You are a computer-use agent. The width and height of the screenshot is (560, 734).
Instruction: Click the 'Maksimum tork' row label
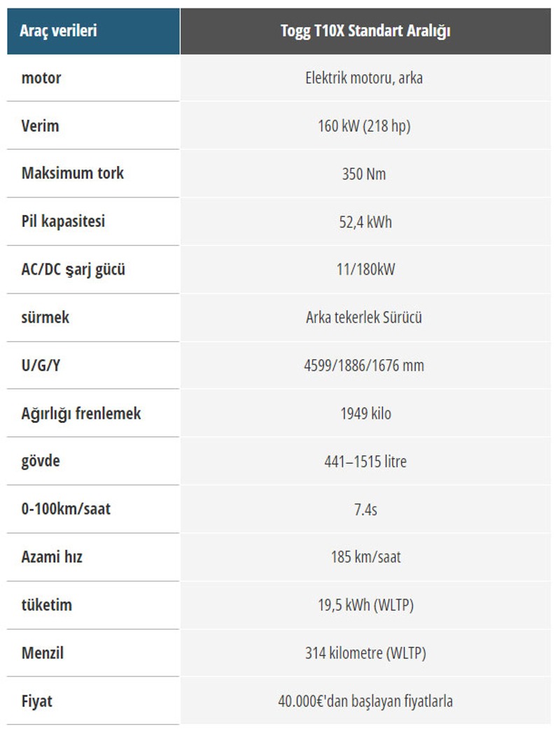tap(73, 173)
